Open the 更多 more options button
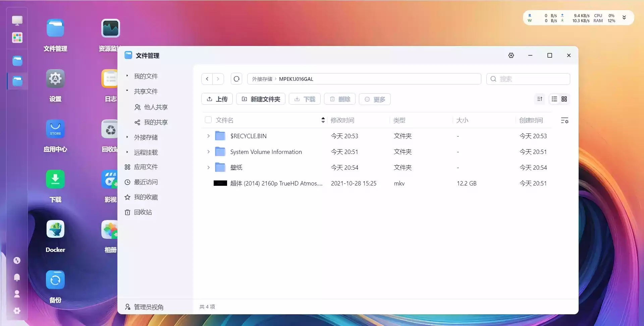644x326 pixels. [375, 99]
